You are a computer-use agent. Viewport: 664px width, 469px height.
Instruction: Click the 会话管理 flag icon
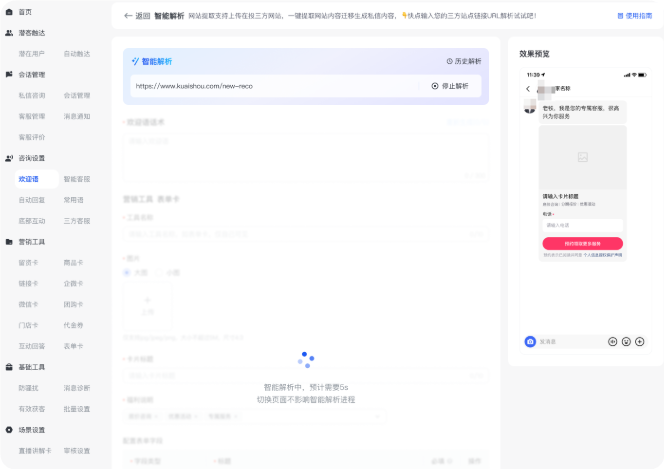[9, 74]
